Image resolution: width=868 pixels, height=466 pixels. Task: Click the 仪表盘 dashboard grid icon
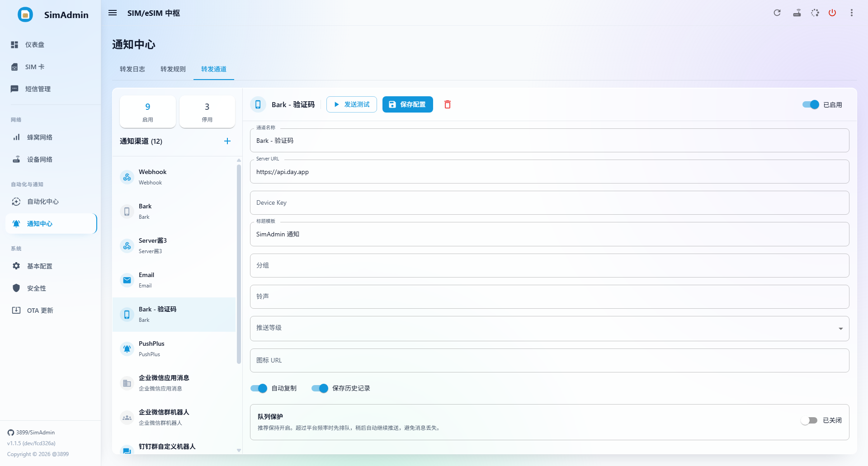[x=14, y=45]
